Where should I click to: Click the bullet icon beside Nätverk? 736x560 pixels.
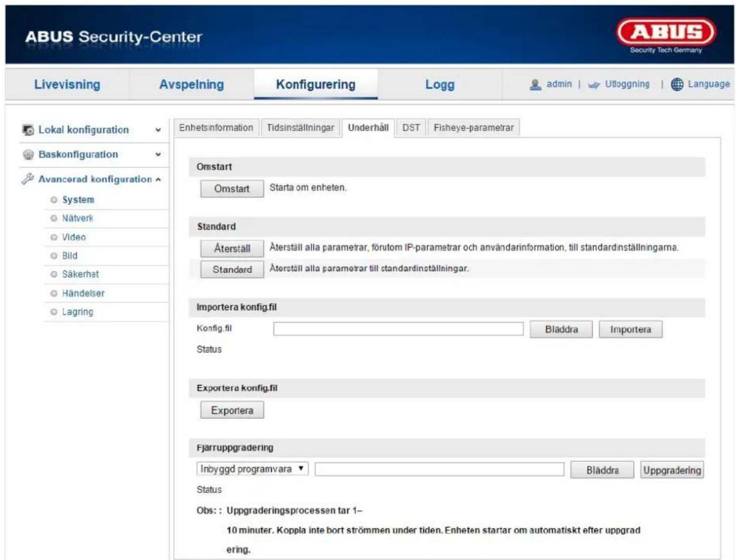click(54, 218)
